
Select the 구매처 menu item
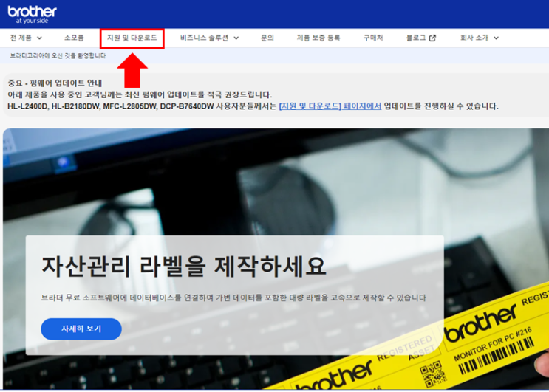[x=373, y=38]
